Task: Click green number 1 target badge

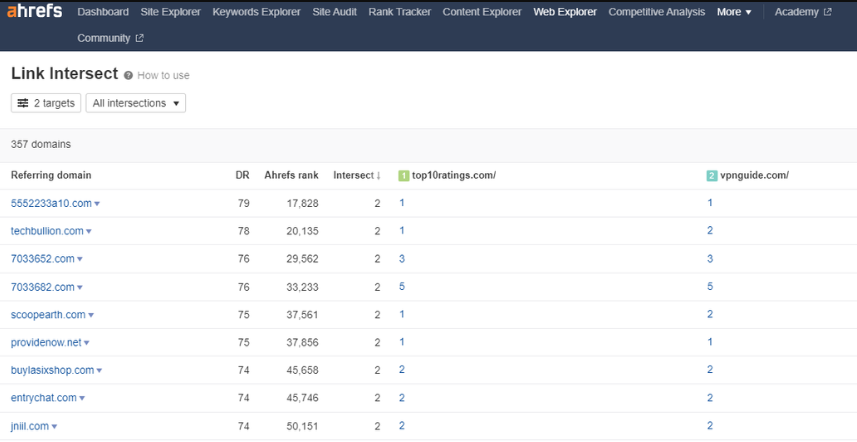Action: click(404, 175)
